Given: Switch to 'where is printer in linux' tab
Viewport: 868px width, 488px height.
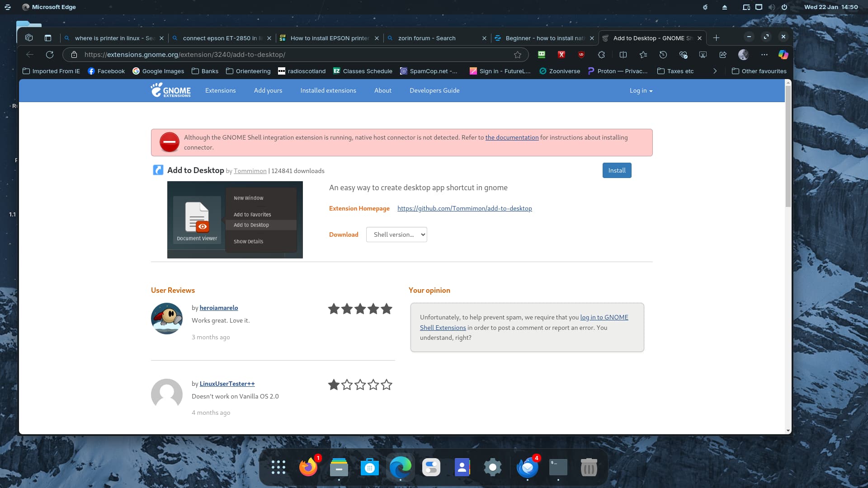Looking at the screenshot, I should pos(114,38).
